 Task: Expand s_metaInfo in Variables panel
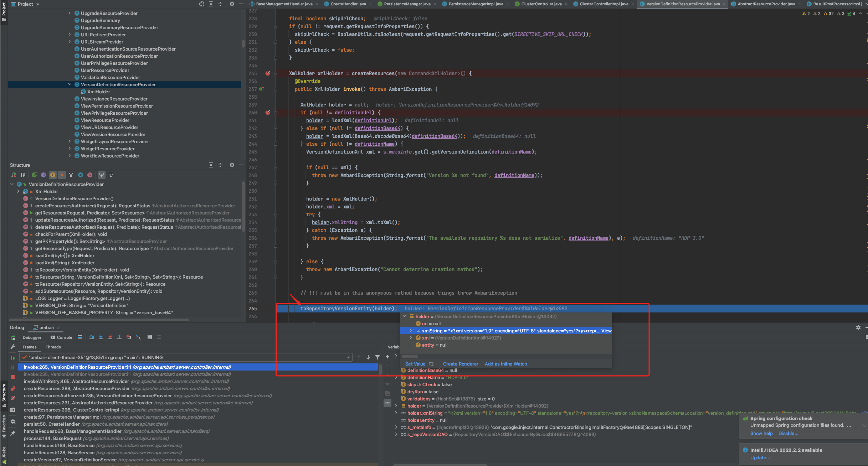[396, 427]
